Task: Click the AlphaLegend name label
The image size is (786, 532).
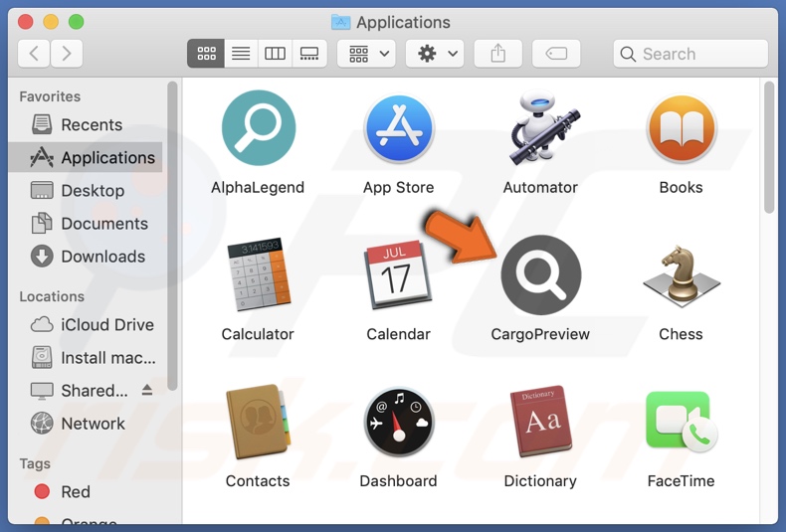Action: point(258,187)
